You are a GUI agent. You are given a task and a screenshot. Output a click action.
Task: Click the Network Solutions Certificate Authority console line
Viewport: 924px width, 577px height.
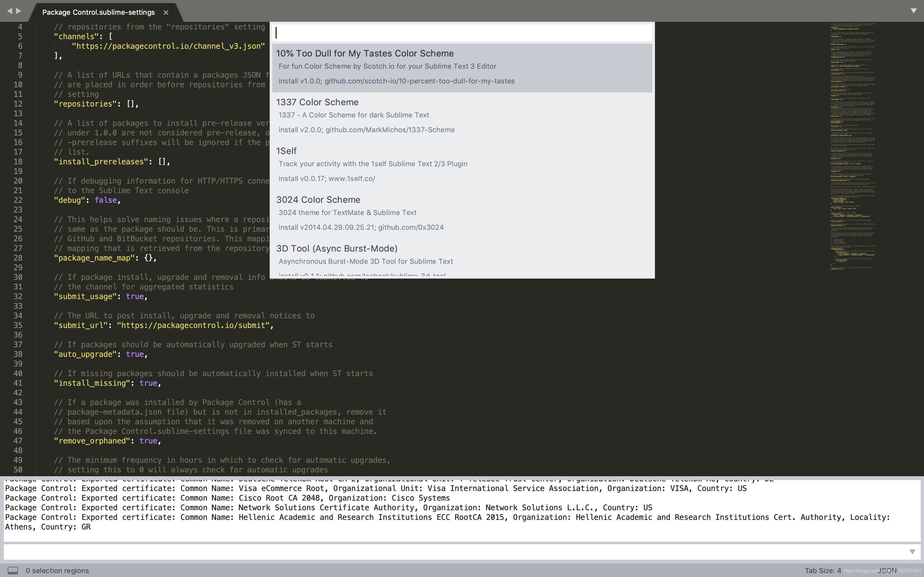click(329, 508)
